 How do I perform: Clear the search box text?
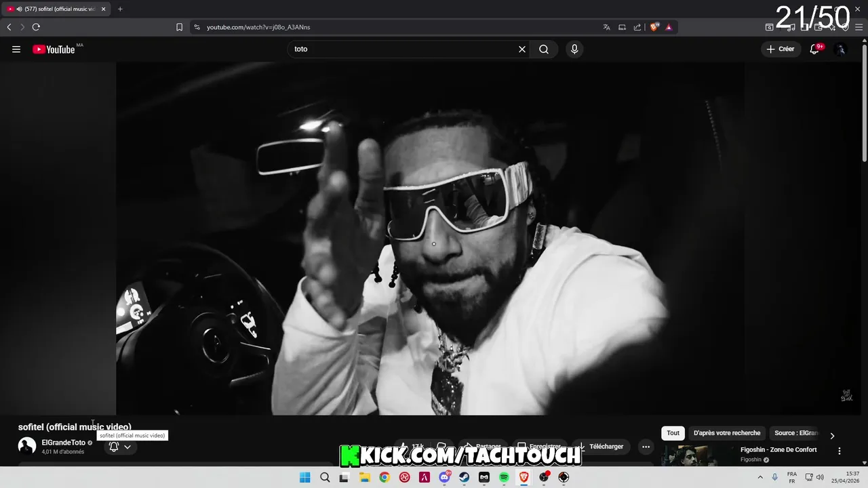[x=522, y=49]
